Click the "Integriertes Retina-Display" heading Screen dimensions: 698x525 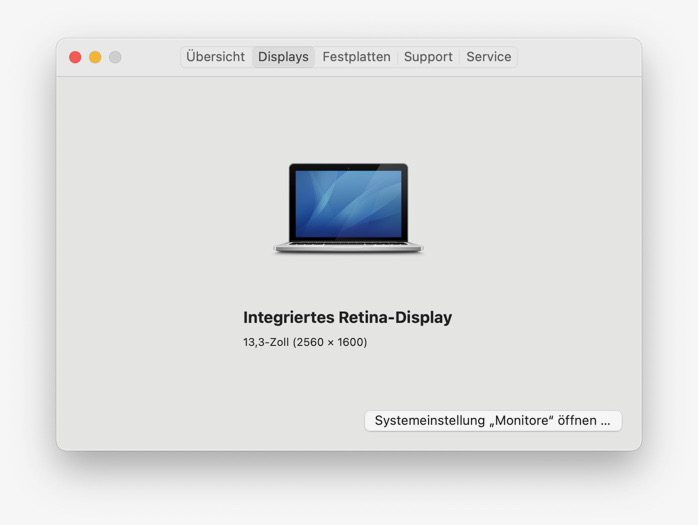(x=347, y=317)
